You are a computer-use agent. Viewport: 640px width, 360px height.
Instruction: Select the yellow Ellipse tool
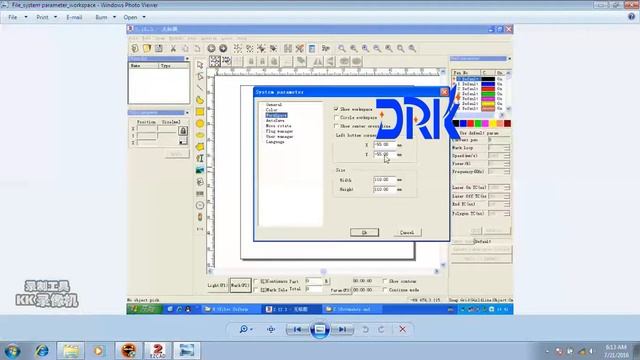pyautogui.click(x=200, y=135)
